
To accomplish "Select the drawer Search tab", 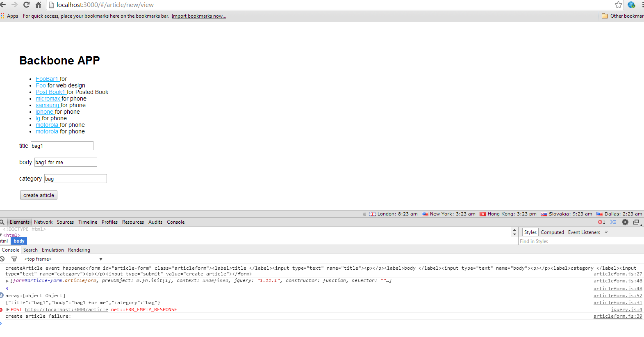I will (x=30, y=250).
